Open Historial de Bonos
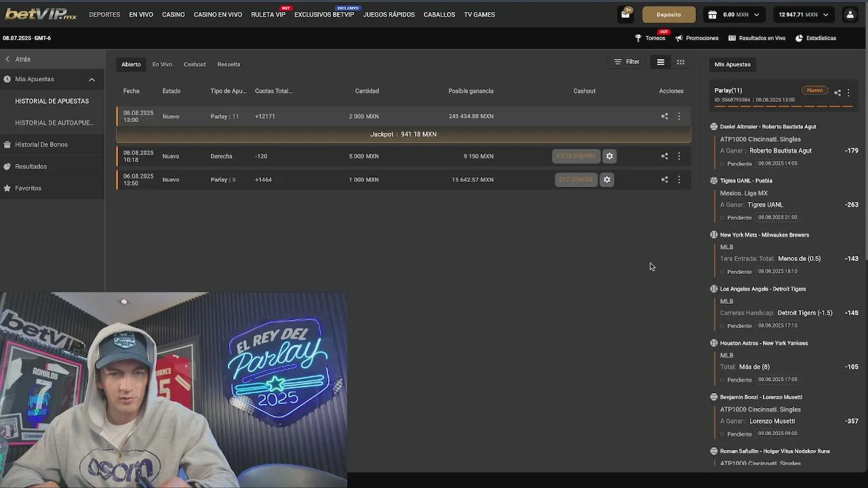Image resolution: width=868 pixels, height=488 pixels. pyautogui.click(x=41, y=144)
